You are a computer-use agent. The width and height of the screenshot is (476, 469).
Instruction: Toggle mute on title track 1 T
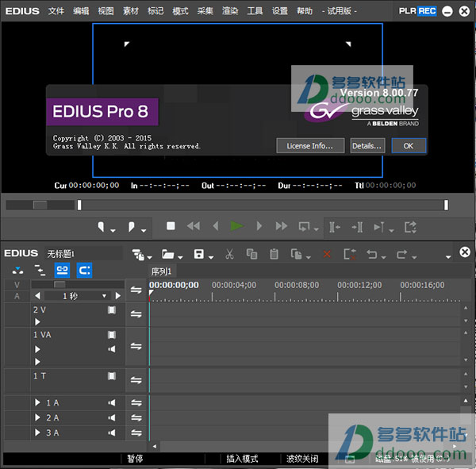point(112,376)
